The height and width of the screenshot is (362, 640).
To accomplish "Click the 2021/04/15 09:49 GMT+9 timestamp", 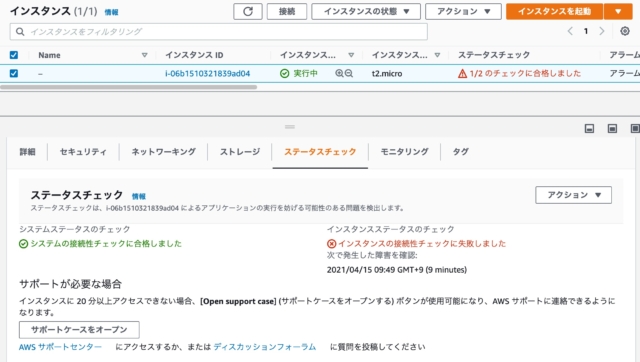I will (397, 270).
